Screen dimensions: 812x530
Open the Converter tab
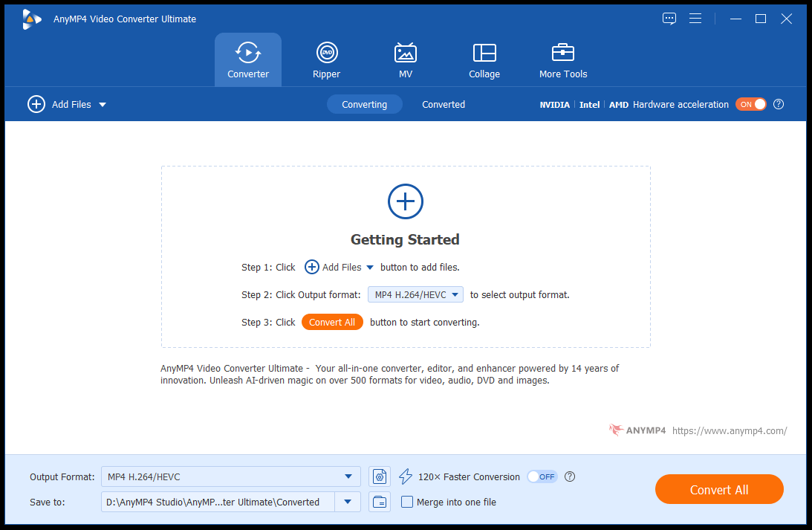pyautogui.click(x=248, y=59)
